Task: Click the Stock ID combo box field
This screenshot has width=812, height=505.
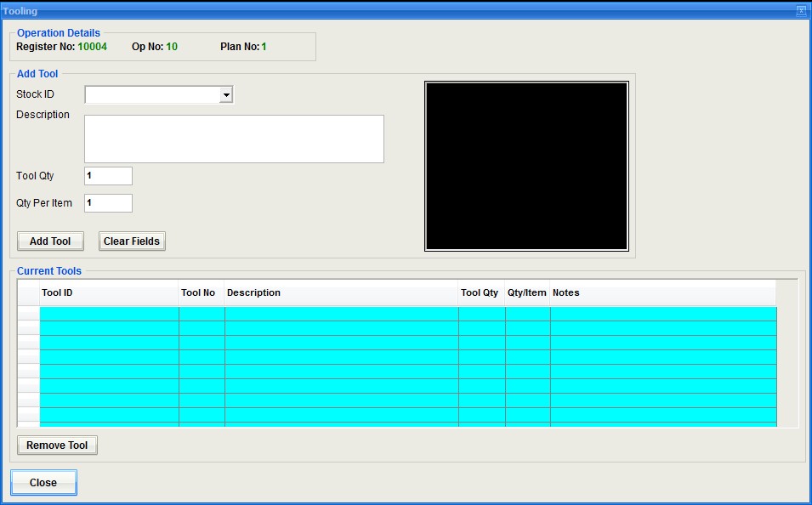Action: tap(151, 95)
